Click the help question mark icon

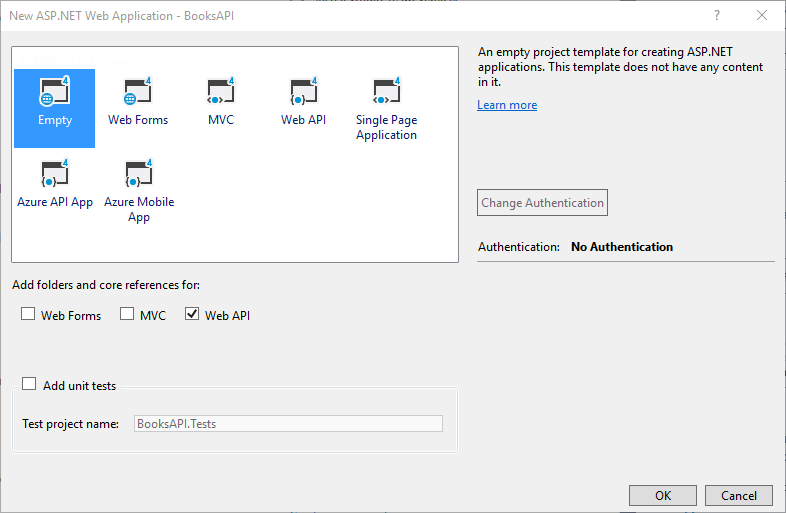pyautogui.click(x=717, y=16)
